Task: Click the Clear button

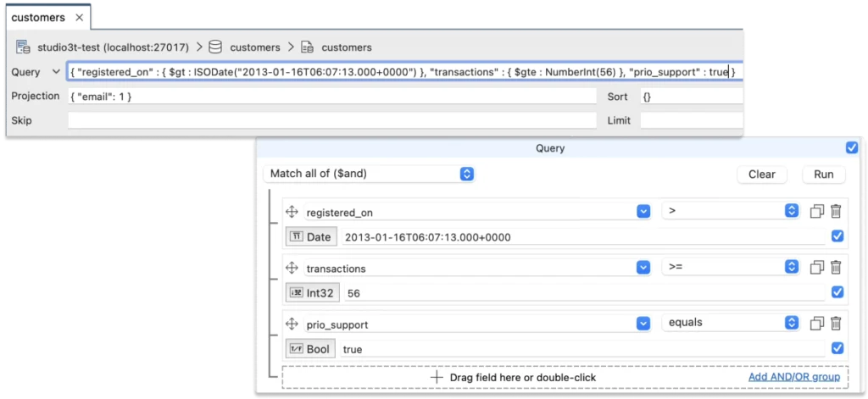Action: (x=762, y=175)
